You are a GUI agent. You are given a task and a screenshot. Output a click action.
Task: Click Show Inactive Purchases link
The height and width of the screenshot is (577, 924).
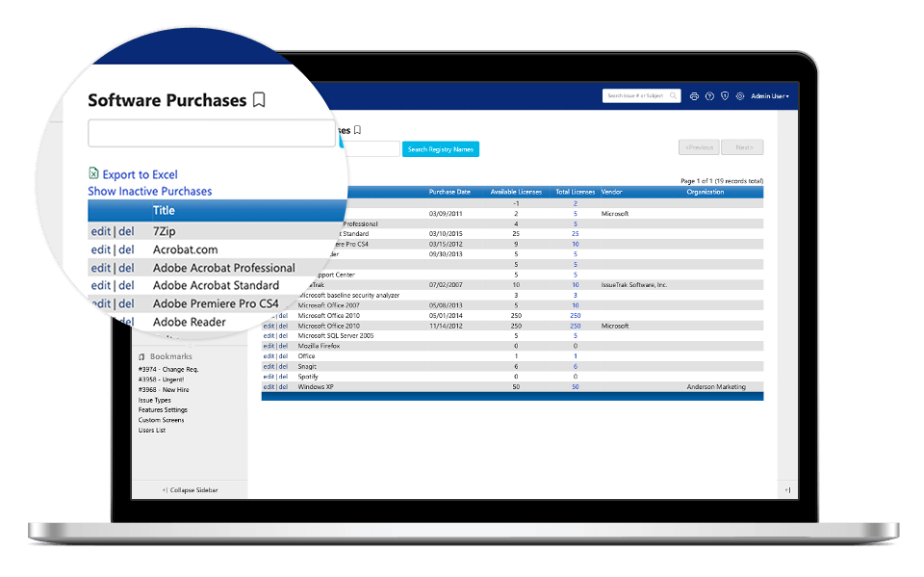coord(150,191)
